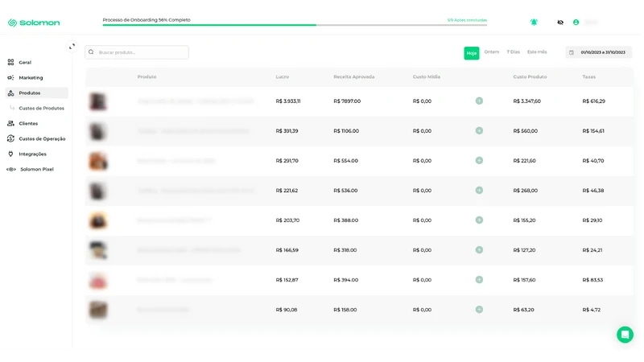Screen dimensions: 644x362
Task: Click the Marketing megaphone icon
Action: pyautogui.click(x=10, y=77)
